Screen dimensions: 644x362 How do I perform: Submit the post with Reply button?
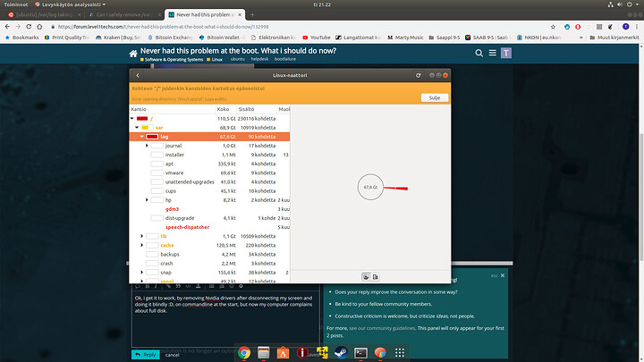pos(146,355)
